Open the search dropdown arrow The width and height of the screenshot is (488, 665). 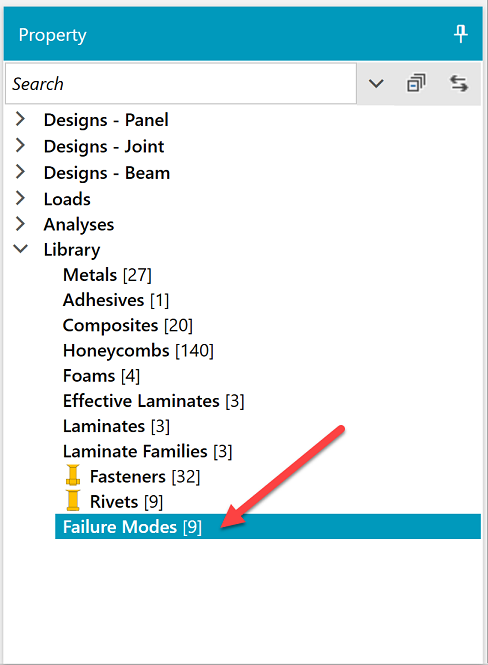[x=376, y=84]
